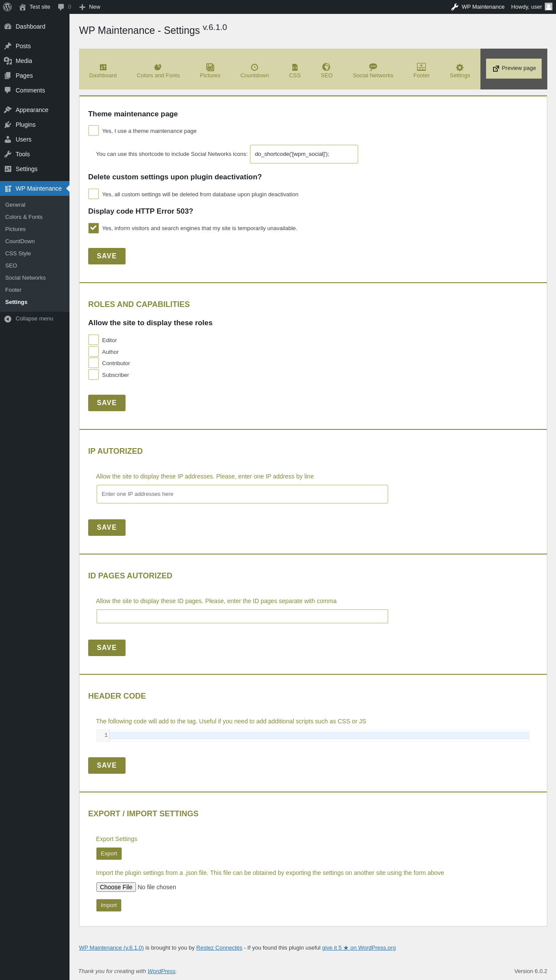Click the wrench icon beside WP Maintenance in admin bar
Screen dimensions: 556x980
455,7
